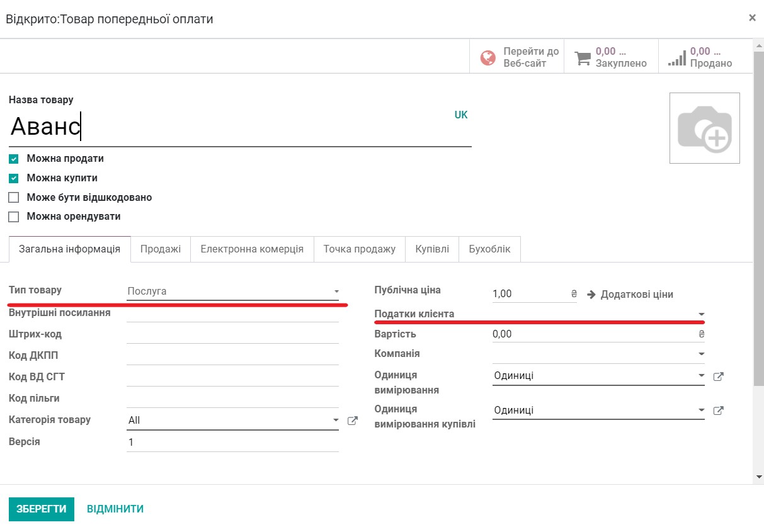The height and width of the screenshot is (532, 764).
Task: Open the Електронна комерція tab
Action: tap(252, 249)
